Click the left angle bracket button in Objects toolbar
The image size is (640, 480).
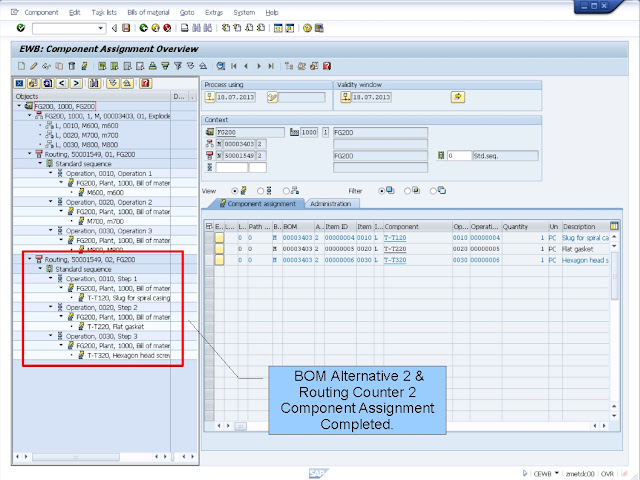(x=62, y=83)
